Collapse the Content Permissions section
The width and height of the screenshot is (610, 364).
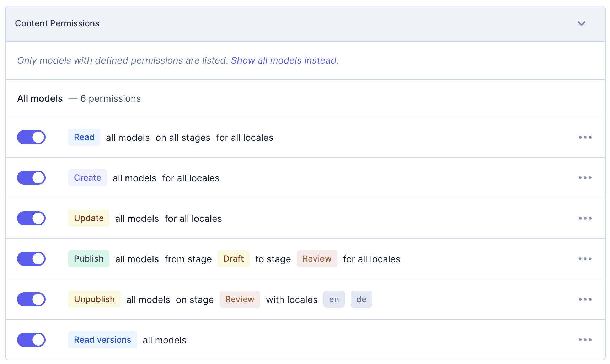582,23
